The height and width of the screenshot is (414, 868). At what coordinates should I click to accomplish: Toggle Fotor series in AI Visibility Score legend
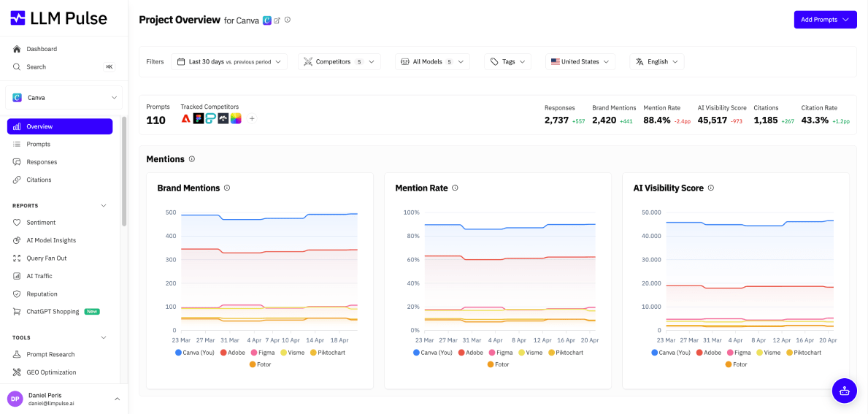[735, 364]
